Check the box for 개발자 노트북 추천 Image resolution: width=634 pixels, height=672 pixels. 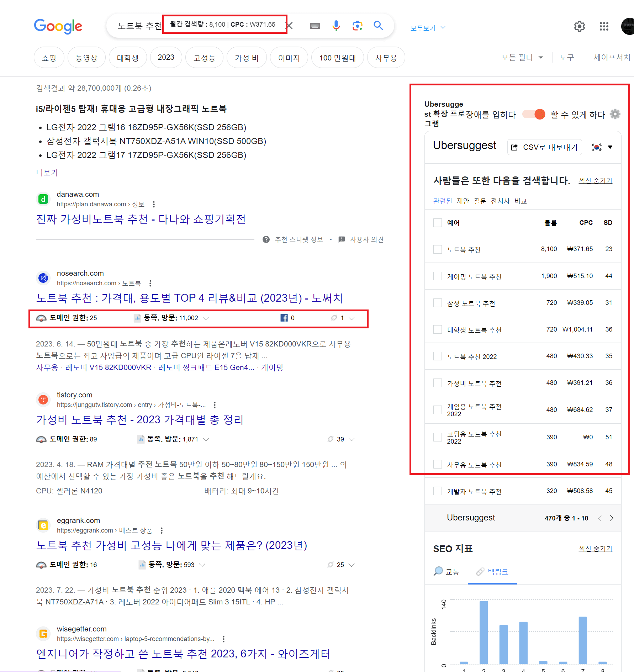pos(438,491)
